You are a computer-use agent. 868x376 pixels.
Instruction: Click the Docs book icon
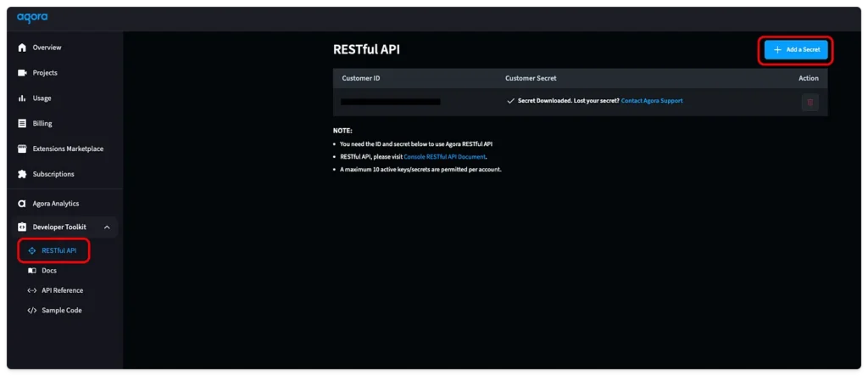pos(31,271)
